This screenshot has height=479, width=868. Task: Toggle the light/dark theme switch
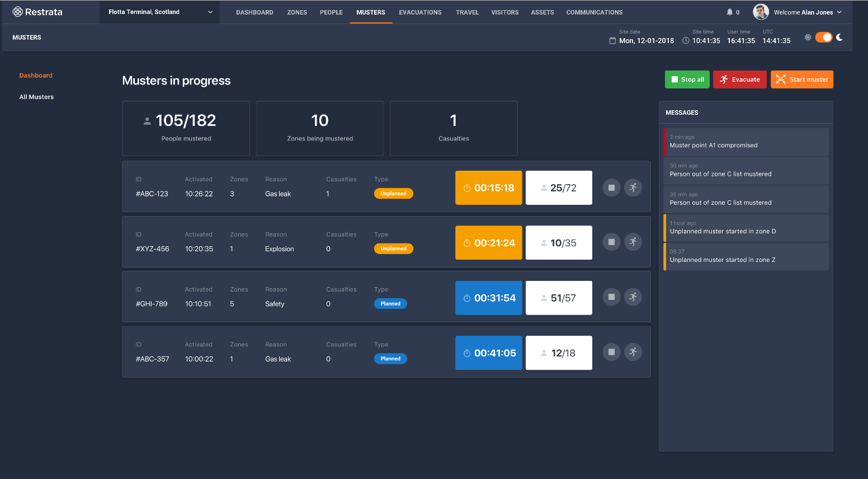click(824, 37)
